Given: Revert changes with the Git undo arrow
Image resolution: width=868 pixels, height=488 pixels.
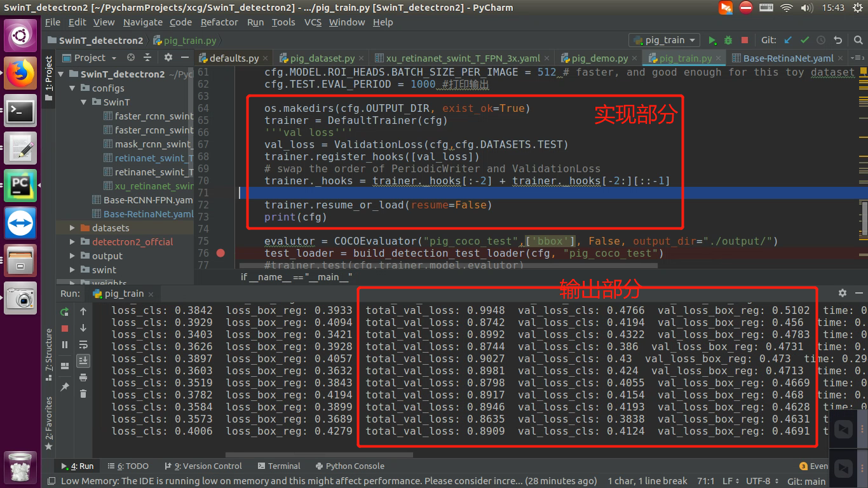Looking at the screenshot, I should point(838,40).
